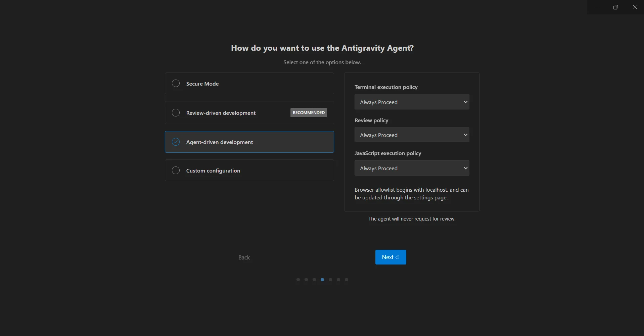The height and width of the screenshot is (336, 644).
Task: Click the first progress dot
Action: point(298,279)
